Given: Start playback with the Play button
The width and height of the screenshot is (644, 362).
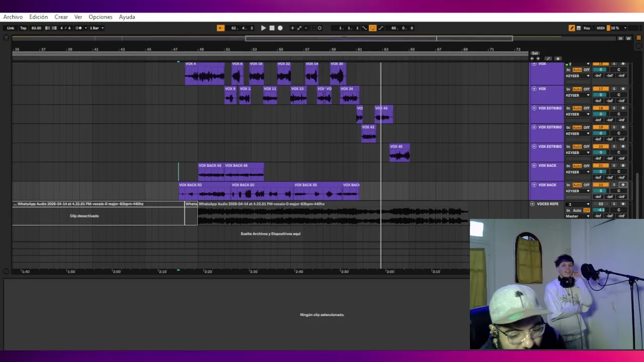Looking at the screenshot, I should [263, 28].
